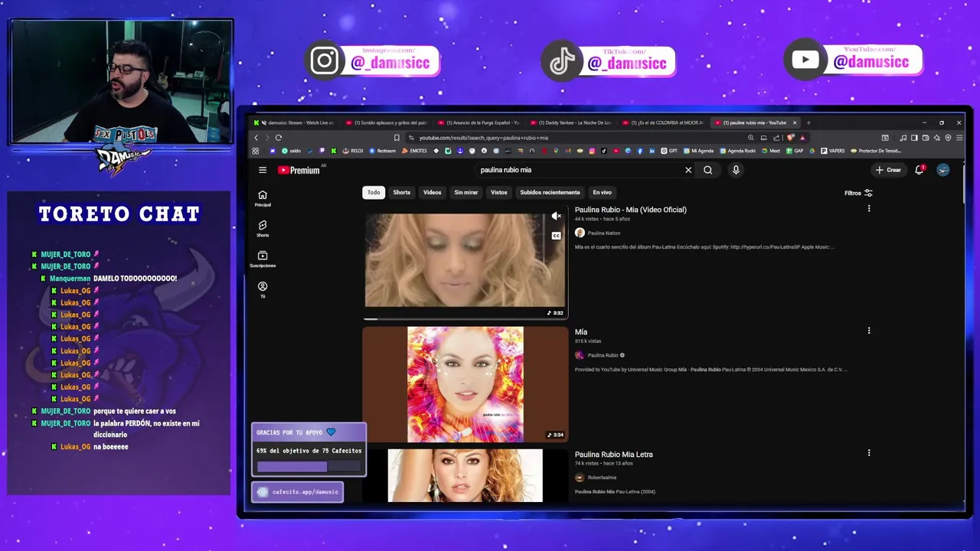This screenshot has width=980, height=551.
Task: Select the Subidos recientemente chip
Action: tap(550, 192)
